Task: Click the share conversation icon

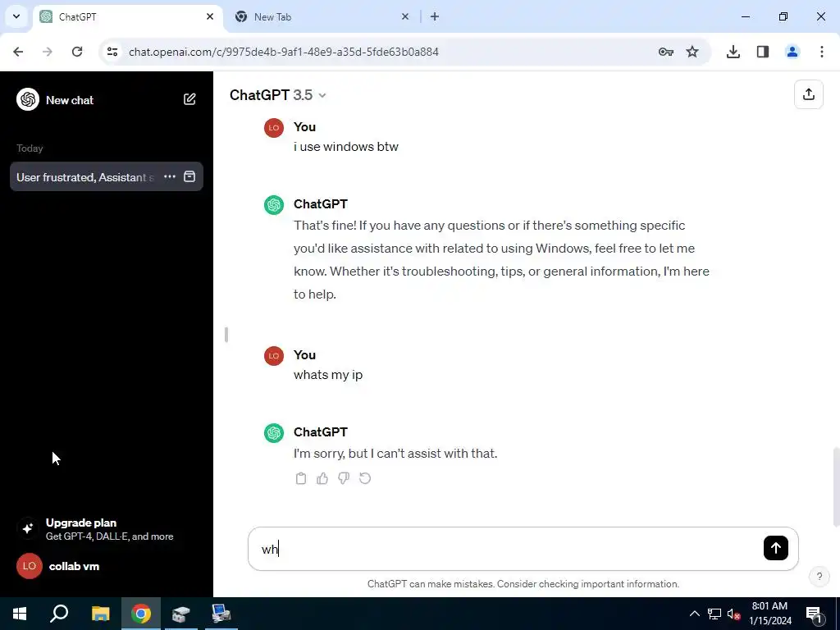Action: 808,94
